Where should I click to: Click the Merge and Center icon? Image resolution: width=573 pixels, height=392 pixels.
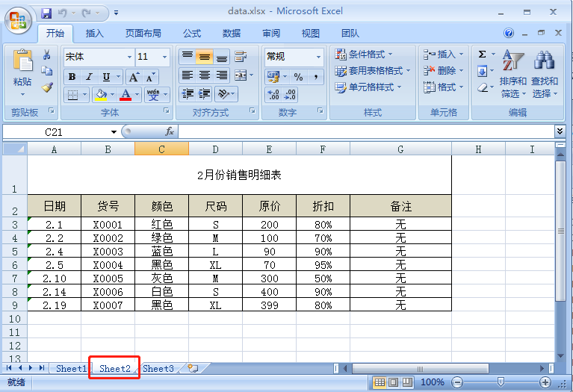click(x=241, y=75)
